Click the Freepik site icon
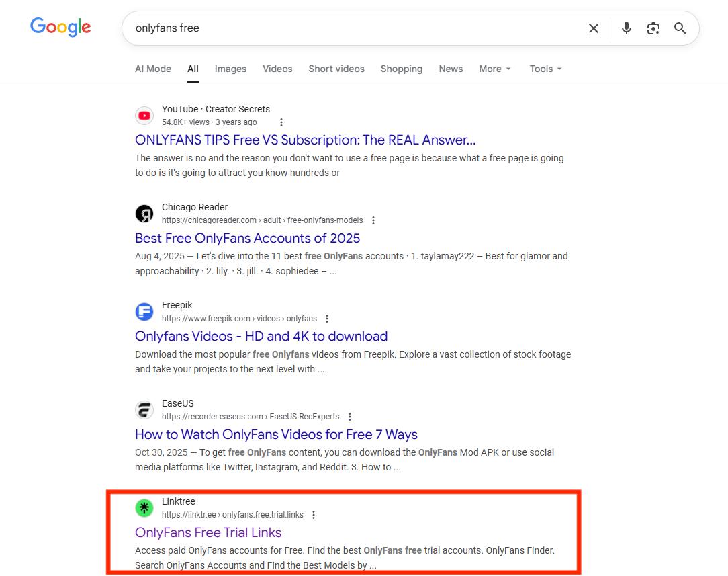Image resolution: width=728 pixels, height=576 pixels. pos(144,312)
